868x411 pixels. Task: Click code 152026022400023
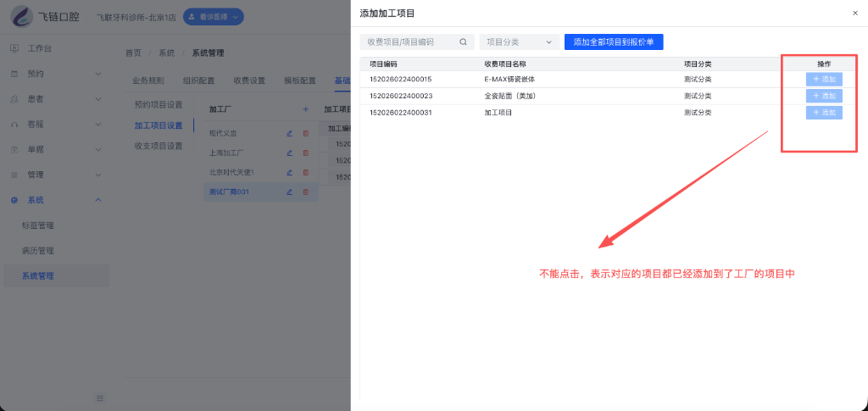coord(401,96)
